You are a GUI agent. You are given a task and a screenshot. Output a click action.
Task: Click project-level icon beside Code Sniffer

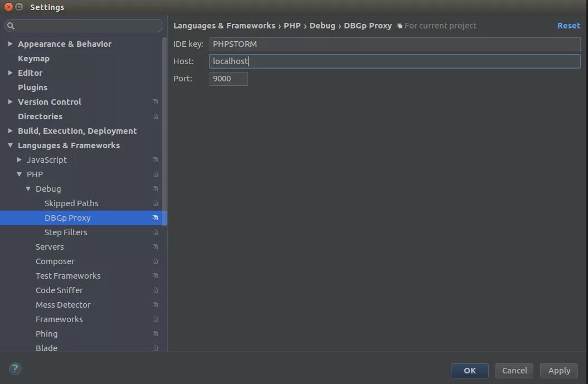pos(155,290)
